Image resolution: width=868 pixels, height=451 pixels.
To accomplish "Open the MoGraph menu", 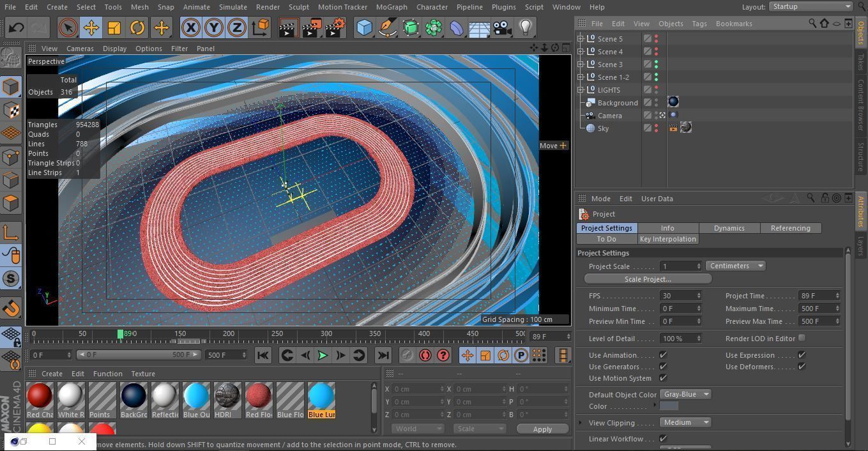I will 391,6.
